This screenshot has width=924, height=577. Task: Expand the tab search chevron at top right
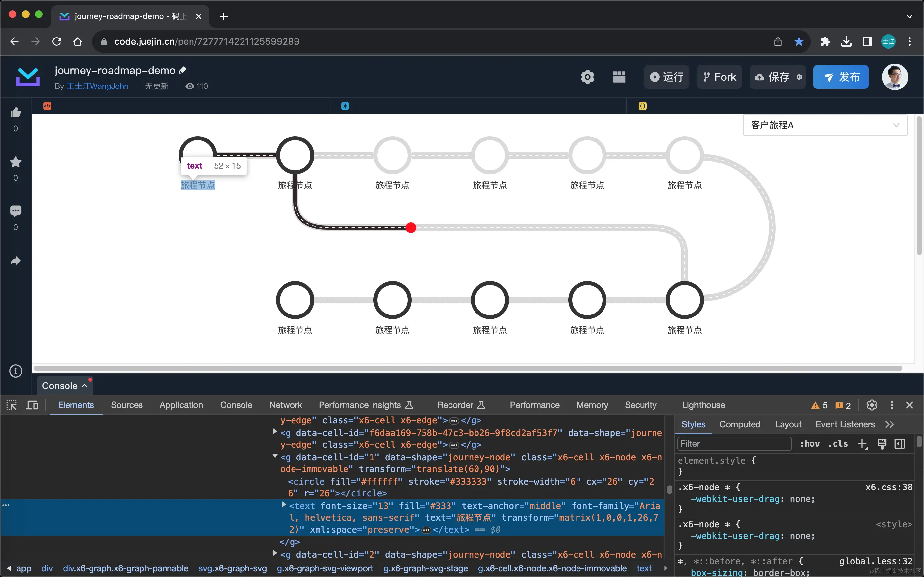910,16
